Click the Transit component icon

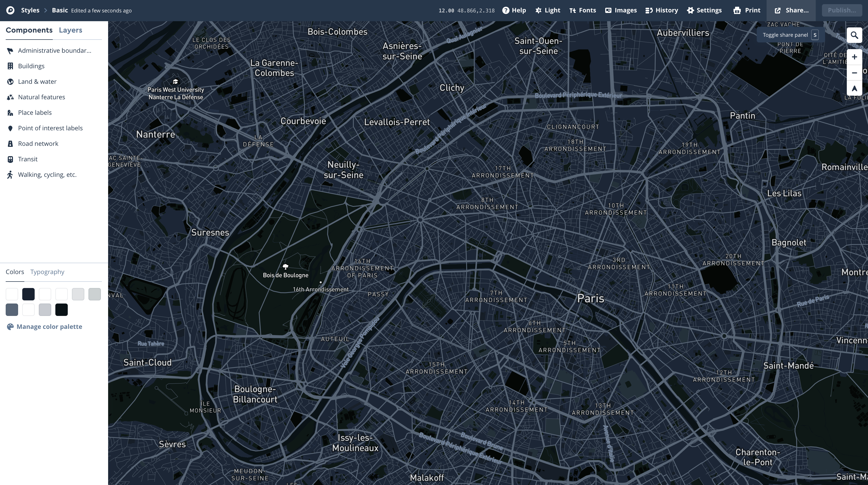pos(10,159)
